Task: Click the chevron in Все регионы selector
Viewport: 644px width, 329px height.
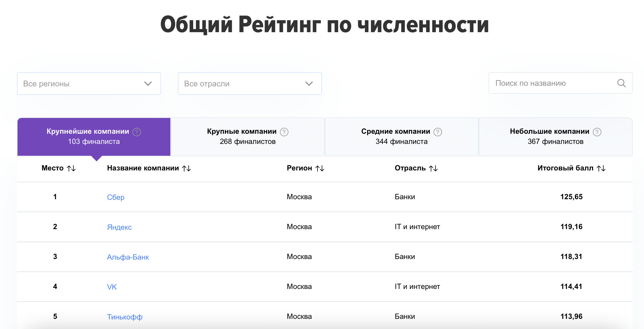Action: click(x=148, y=84)
